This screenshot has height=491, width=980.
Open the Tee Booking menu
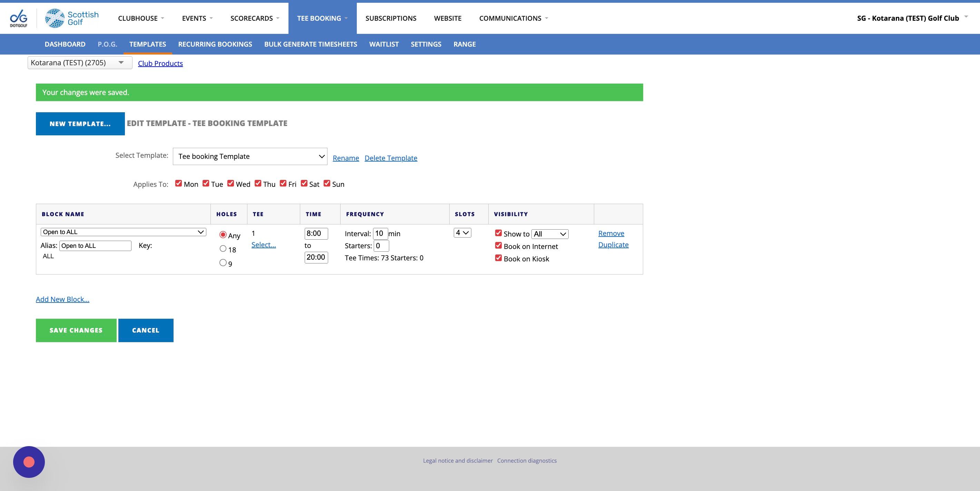322,18
